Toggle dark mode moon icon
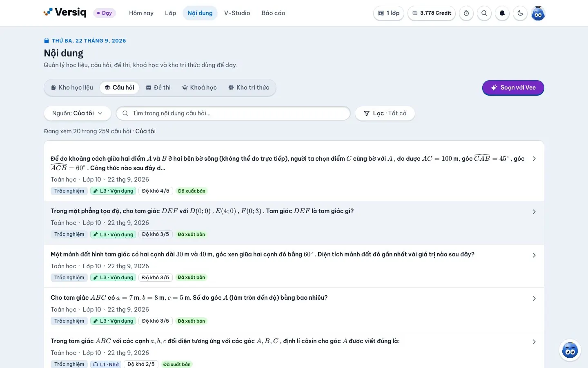This screenshot has width=588, height=368. pyautogui.click(x=520, y=13)
